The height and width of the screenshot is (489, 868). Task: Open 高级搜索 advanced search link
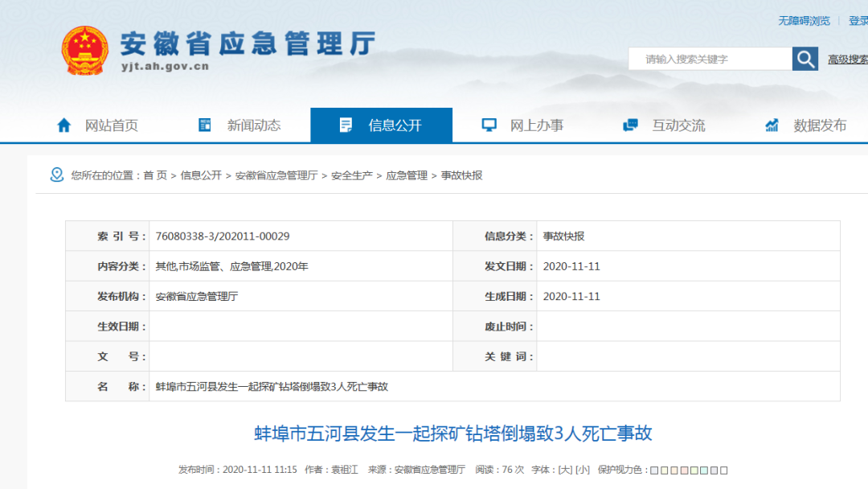point(848,60)
